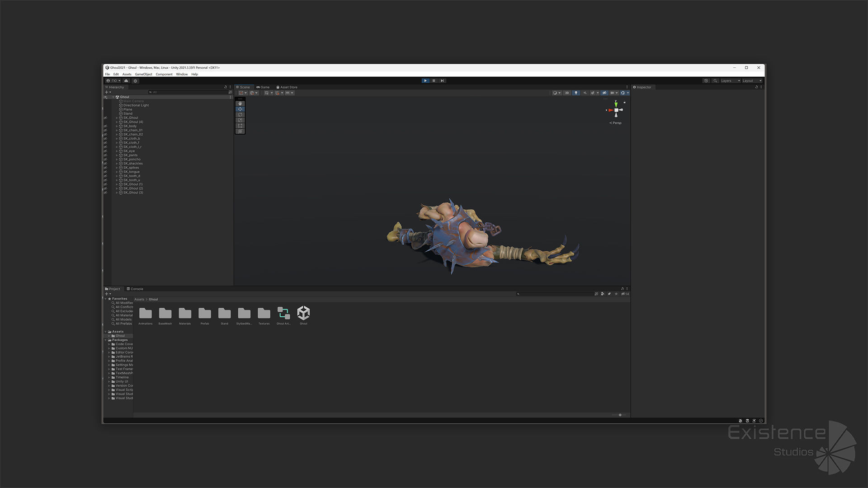Open the Component menu
This screenshot has width=868, height=488.
(164, 74)
